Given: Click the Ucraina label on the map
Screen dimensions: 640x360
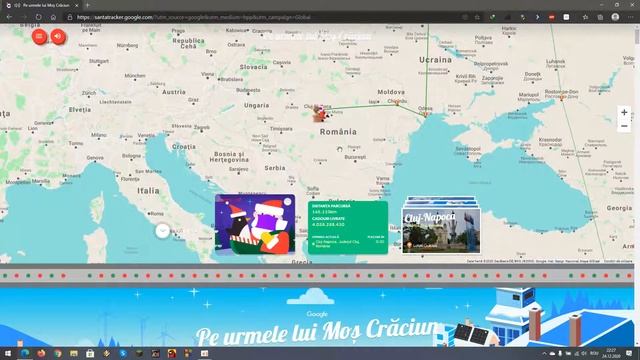Looking at the screenshot, I should (436, 60).
